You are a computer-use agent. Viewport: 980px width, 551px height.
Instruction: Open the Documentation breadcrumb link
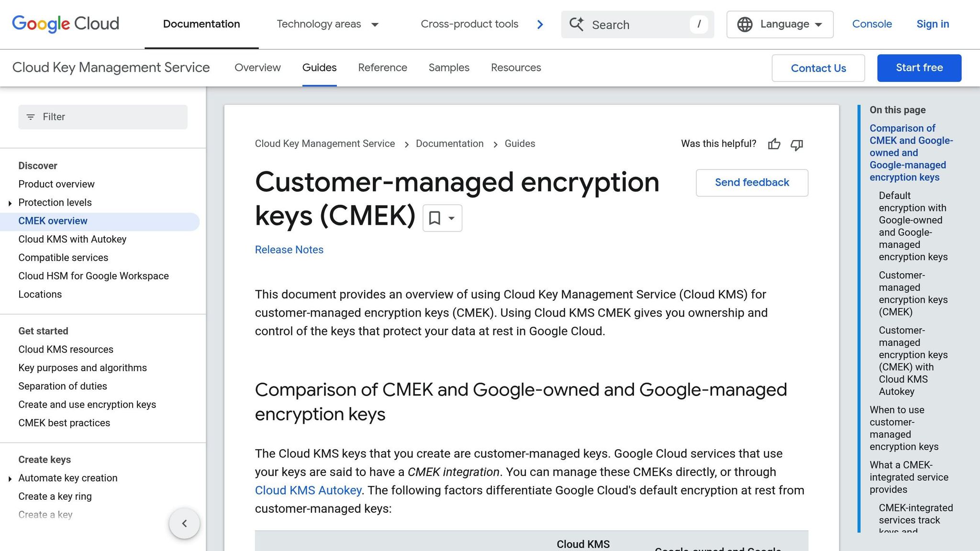[449, 144]
